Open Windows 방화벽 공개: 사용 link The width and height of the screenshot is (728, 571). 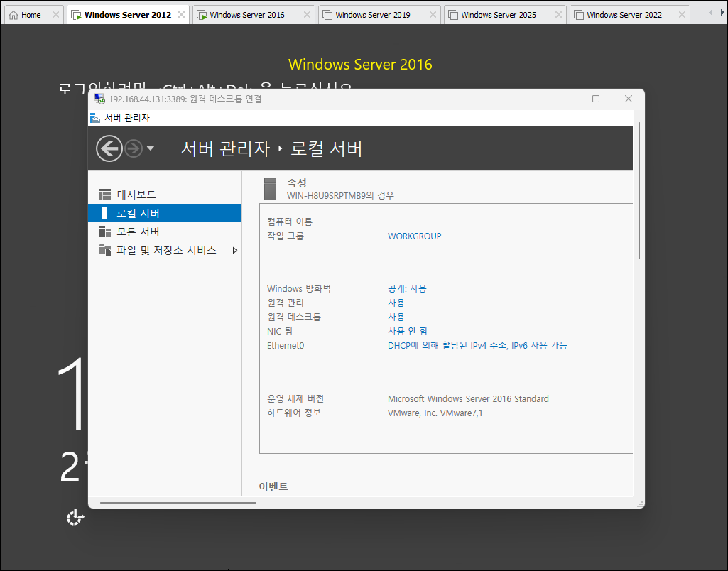pyautogui.click(x=407, y=289)
